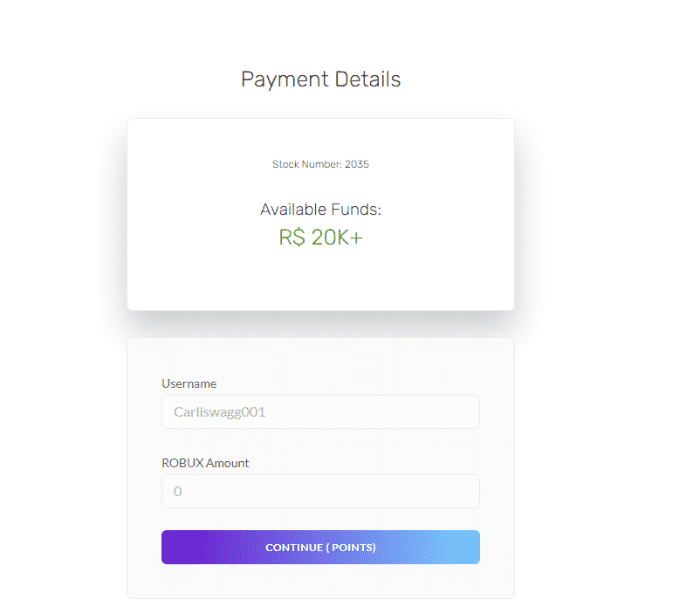Click the Available Funds label
700x607 pixels.
pos(320,210)
